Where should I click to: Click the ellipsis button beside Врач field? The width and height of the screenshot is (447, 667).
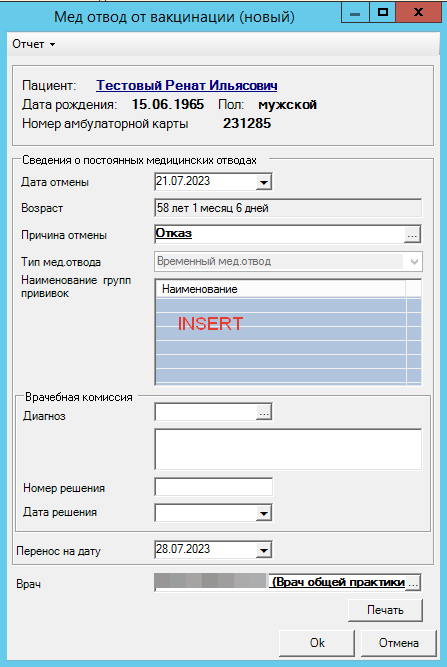(413, 583)
